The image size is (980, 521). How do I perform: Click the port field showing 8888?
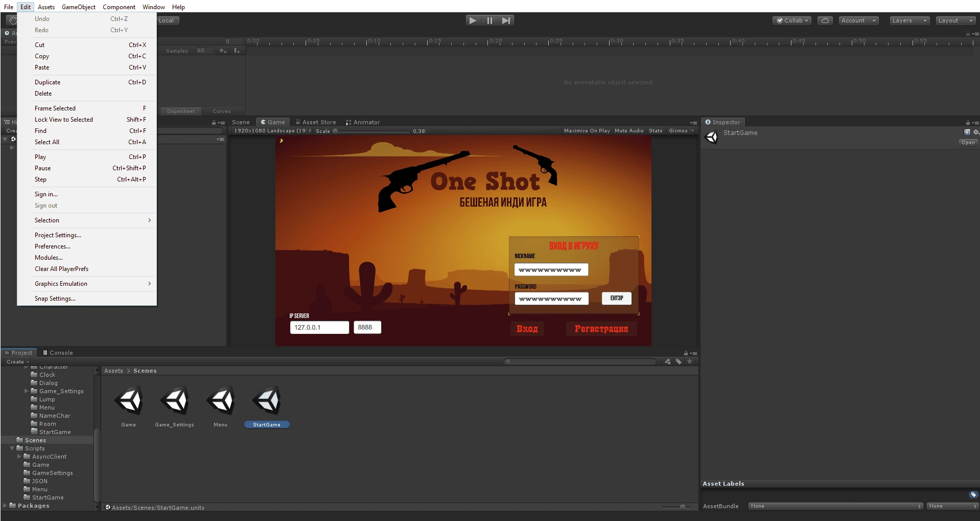(367, 327)
